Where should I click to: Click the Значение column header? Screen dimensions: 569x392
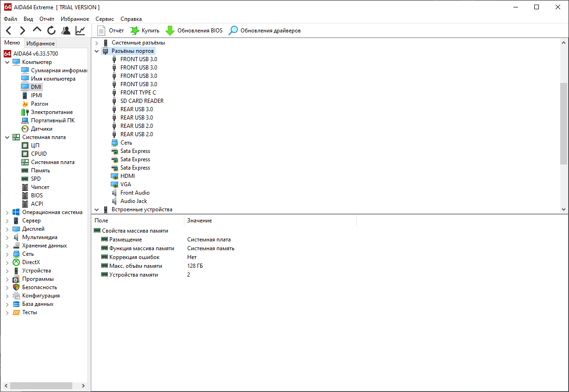(200, 221)
